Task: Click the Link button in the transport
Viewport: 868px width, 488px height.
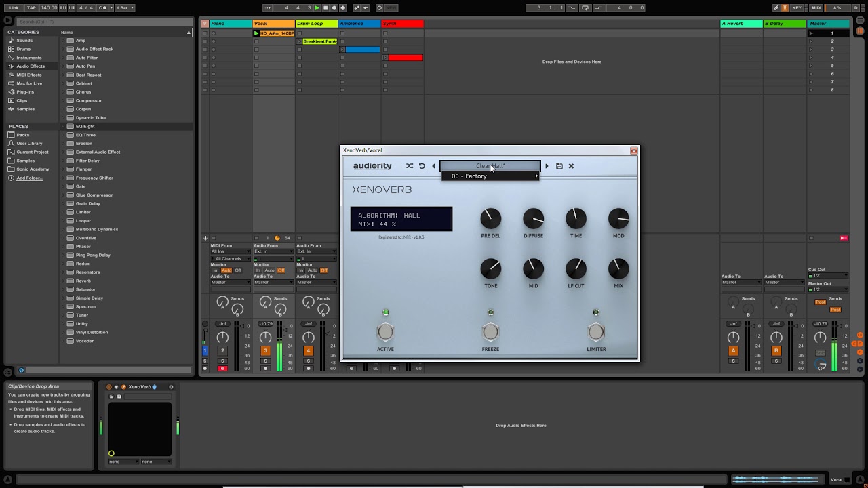Action: point(14,8)
